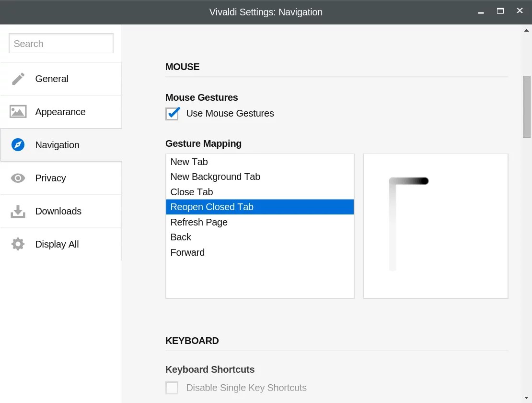
Task: Click the gesture preview illustration
Action: click(436, 225)
